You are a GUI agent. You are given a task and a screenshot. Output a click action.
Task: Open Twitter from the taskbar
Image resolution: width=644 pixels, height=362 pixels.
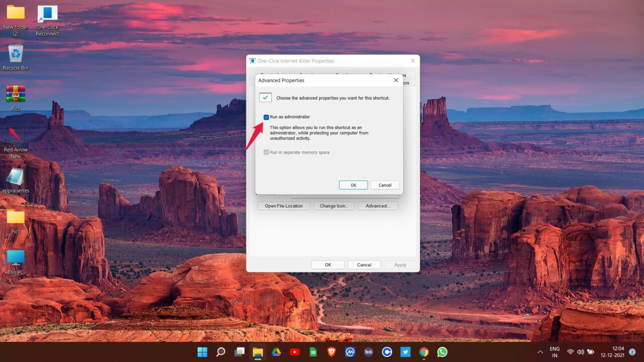pyautogui.click(x=406, y=352)
